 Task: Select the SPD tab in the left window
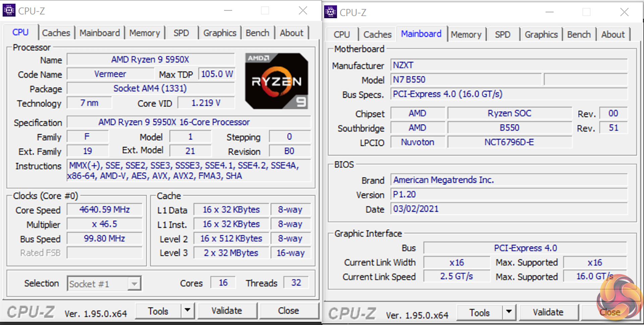click(181, 33)
